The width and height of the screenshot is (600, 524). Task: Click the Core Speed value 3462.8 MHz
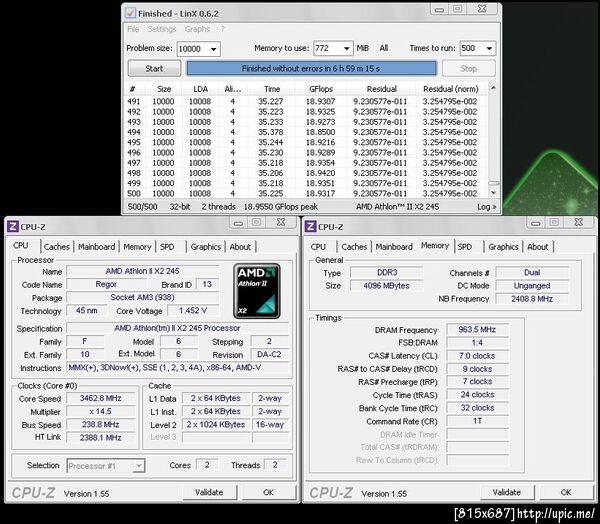coord(101,398)
